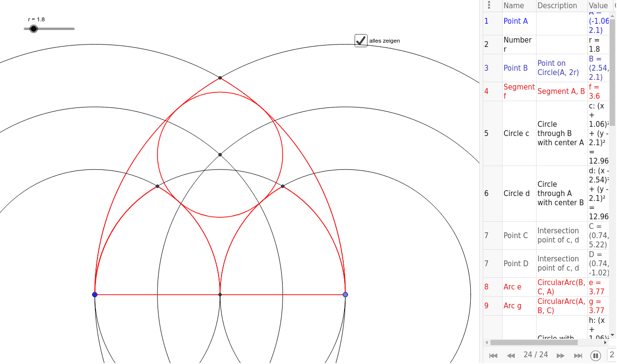Click horizontal scrollbar left arrow in protocol
617x364 pixels.
pos(487,342)
